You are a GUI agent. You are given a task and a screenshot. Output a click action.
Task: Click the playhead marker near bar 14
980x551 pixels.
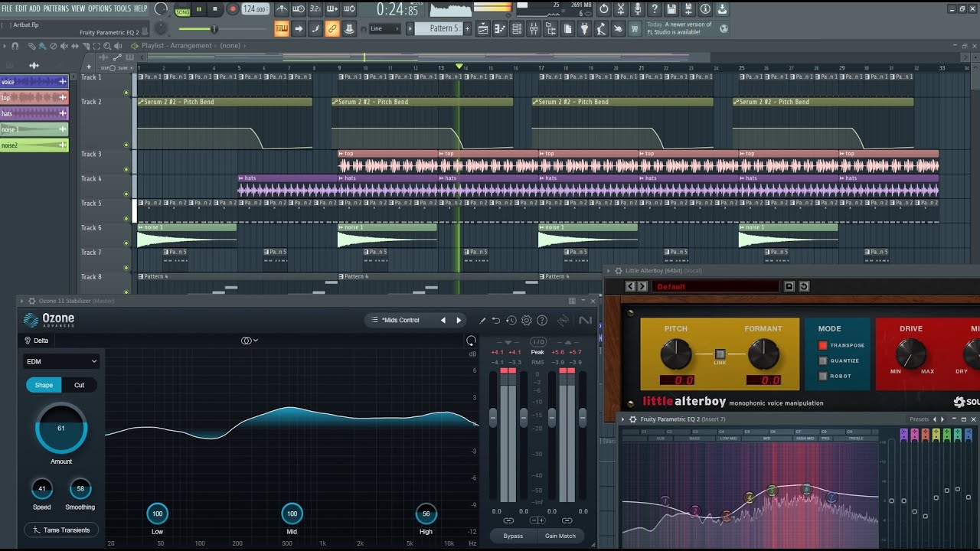(x=459, y=67)
